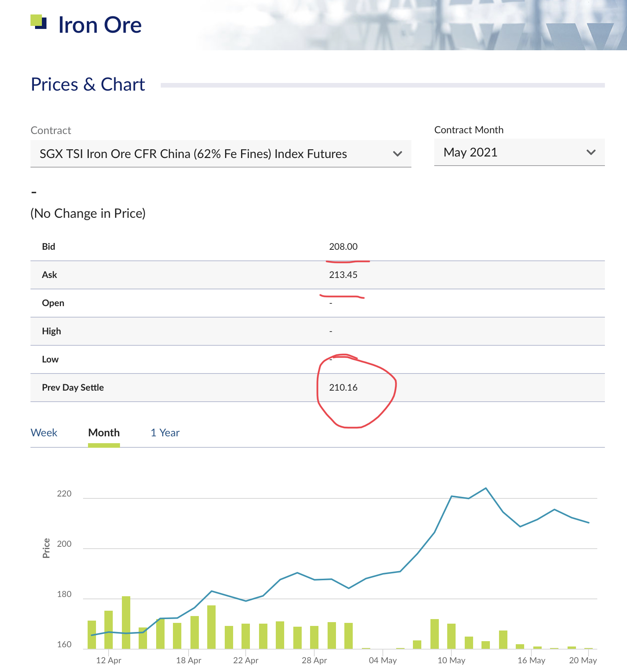Screen dimensions: 627x672
Task: Click the Iron Ore logo squares icon
Action: (x=38, y=22)
